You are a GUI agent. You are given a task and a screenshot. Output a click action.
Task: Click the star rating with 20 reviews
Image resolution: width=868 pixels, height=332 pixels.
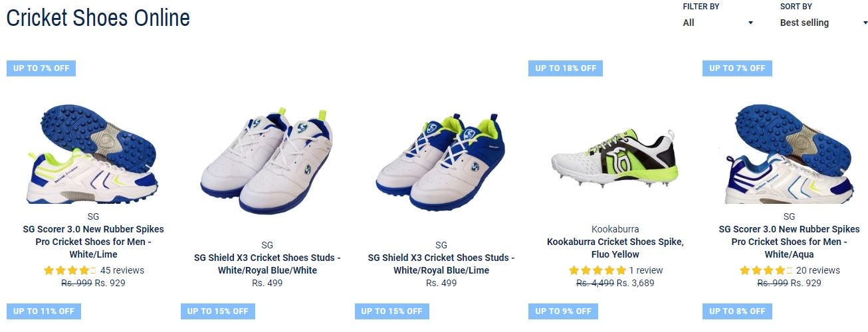click(x=766, y=270)
